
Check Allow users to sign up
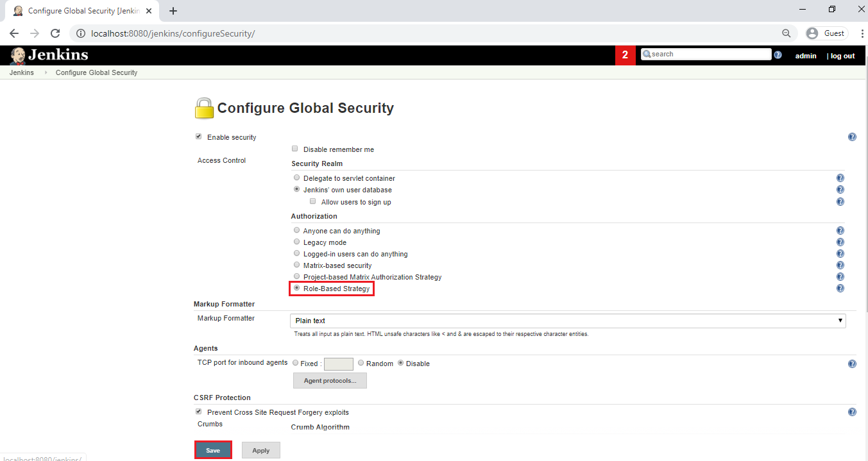[x=313, y=201]
